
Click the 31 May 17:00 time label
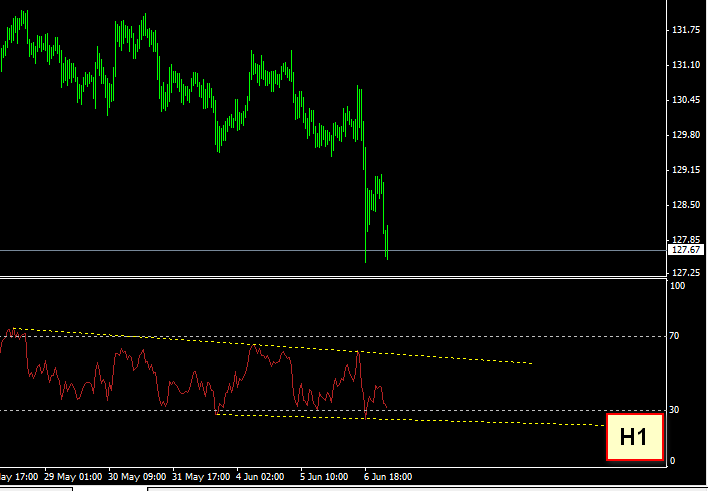(x=201, y=477)
